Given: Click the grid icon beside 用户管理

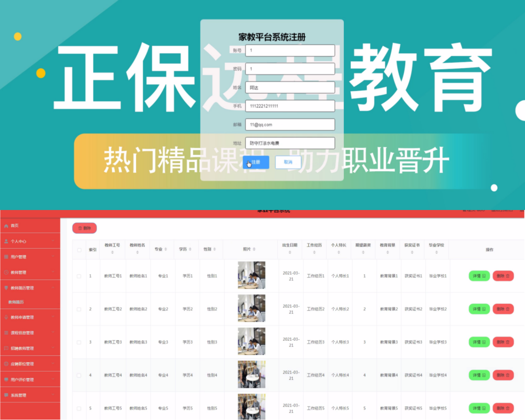Looking at the screenshot, I should point(6,257).
